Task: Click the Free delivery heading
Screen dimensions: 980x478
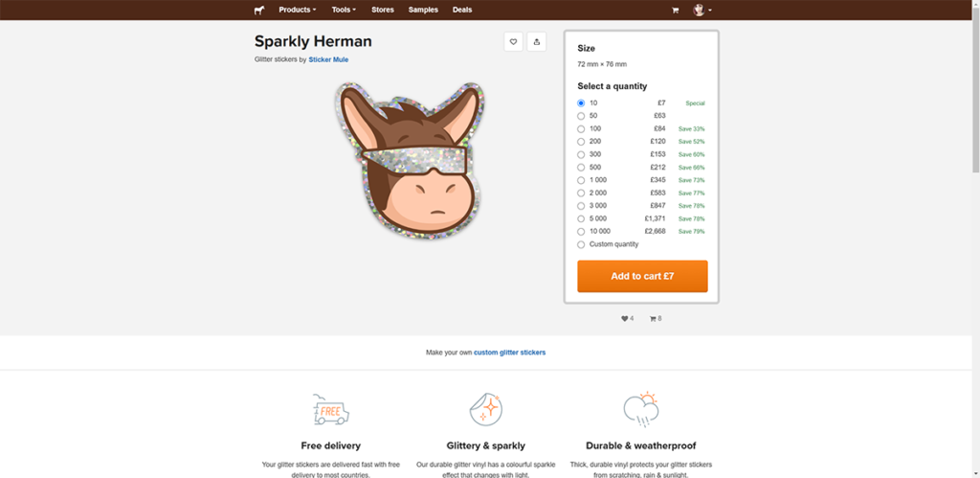Action: 330,446
